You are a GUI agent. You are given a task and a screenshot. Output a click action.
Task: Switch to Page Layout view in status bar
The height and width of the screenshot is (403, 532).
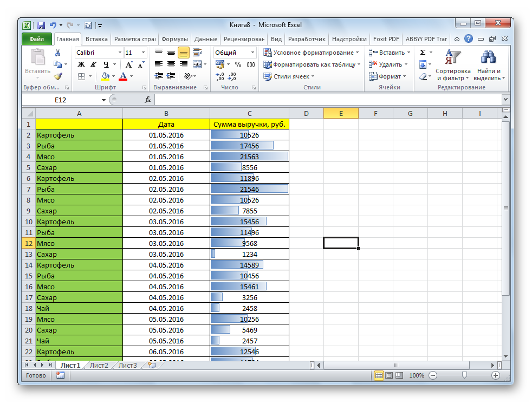(x=389, y=375)
